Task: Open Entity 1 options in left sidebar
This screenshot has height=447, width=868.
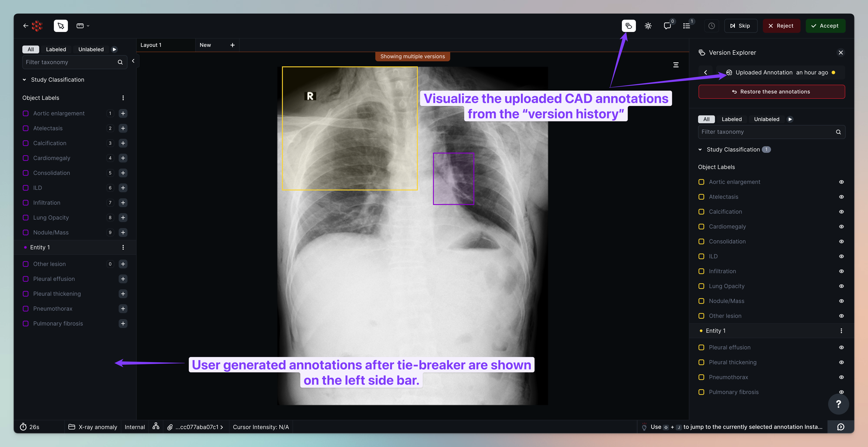Action: pos(123,247)
